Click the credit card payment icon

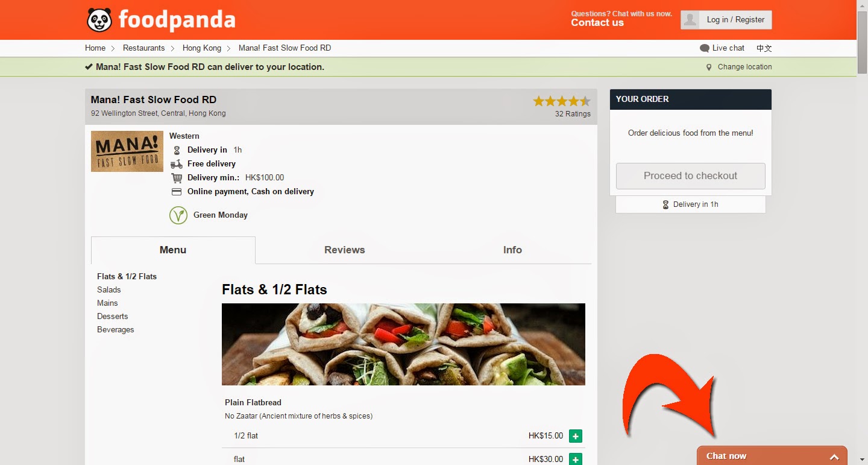177,192
